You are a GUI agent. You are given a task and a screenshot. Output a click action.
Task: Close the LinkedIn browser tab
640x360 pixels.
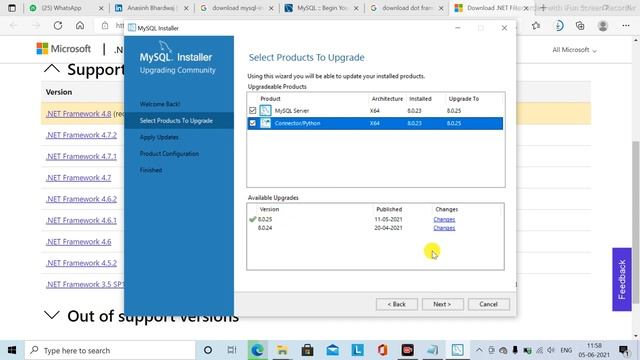coord(186,8)
